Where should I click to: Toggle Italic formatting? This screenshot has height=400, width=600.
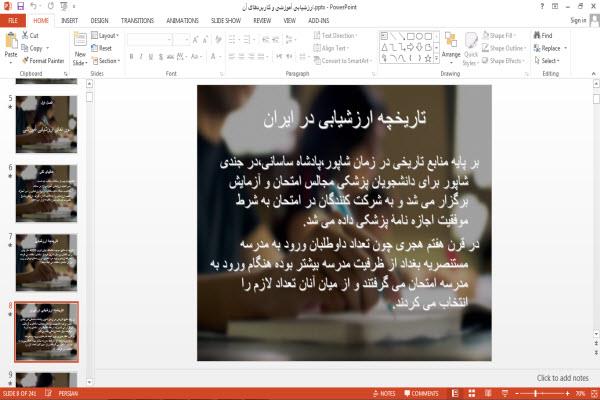click(x=141, y=57)
